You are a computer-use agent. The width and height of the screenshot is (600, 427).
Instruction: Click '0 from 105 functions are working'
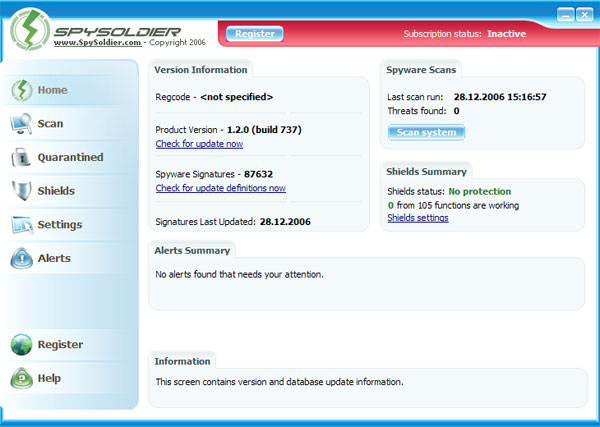click(453, 205)
